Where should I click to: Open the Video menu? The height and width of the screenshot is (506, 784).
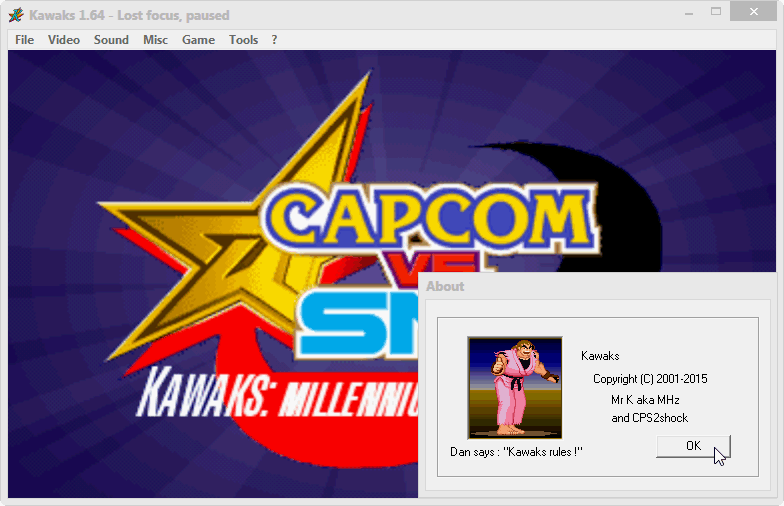pos(64,40)
